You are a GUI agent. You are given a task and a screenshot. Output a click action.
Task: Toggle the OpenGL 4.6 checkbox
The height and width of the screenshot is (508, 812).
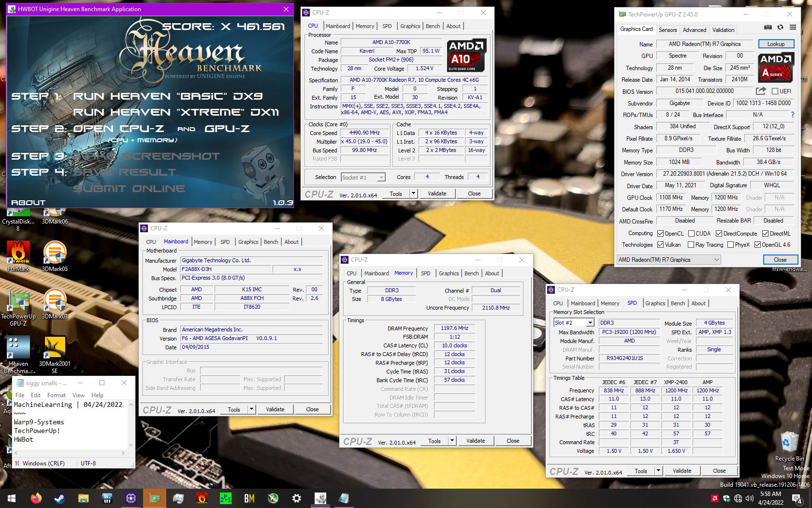757,245
